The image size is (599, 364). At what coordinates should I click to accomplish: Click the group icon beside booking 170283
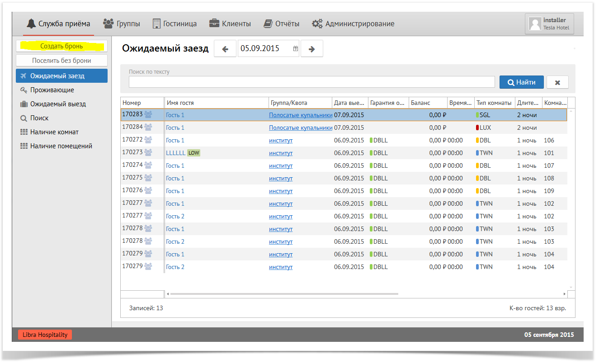(x=148, y=115)
